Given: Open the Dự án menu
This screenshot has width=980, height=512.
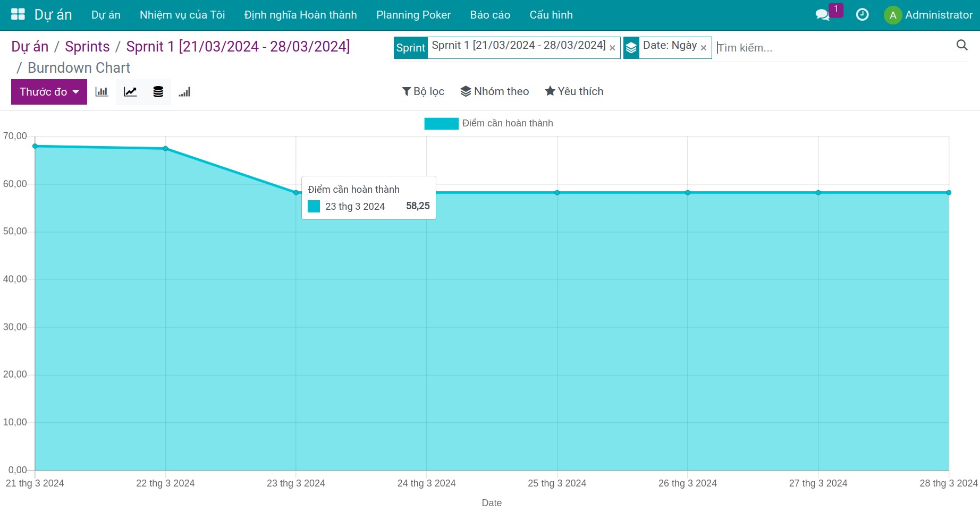Looking at the screenshot, I should 106,15.
